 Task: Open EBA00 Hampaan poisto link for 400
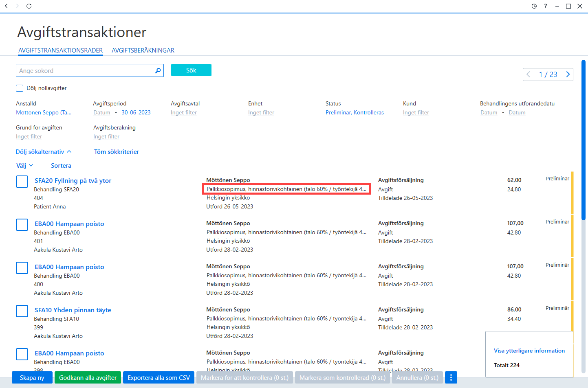(x=69, y=267)
